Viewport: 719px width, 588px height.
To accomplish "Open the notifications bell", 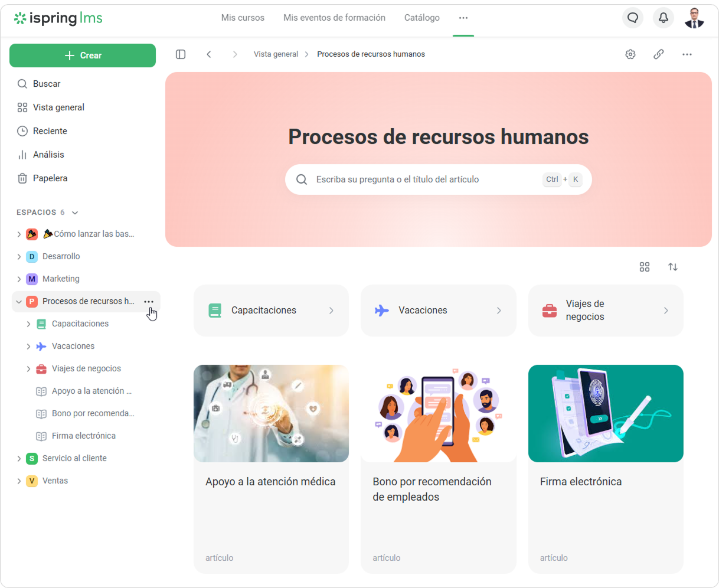I will (x=664, y=18).
